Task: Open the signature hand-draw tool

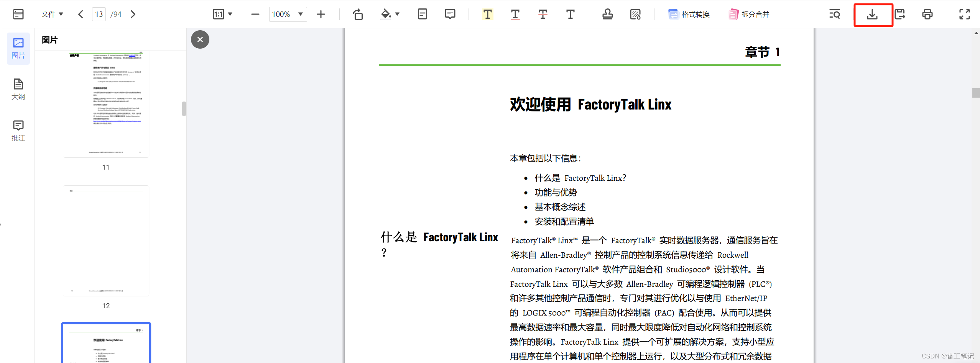Action: point(635,14)
